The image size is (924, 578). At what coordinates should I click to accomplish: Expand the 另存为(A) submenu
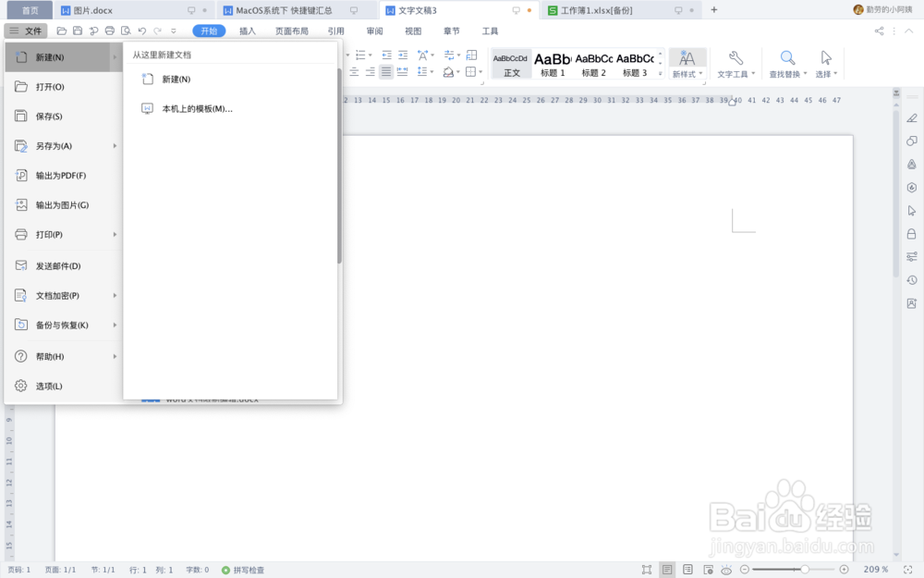point(63,146)
